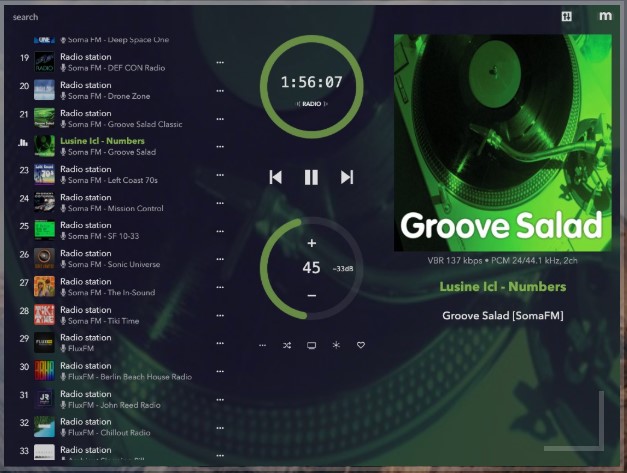Screen dimensions: 627x473
Task: Click the asterisk icon below volume
Action: point(336,345)
